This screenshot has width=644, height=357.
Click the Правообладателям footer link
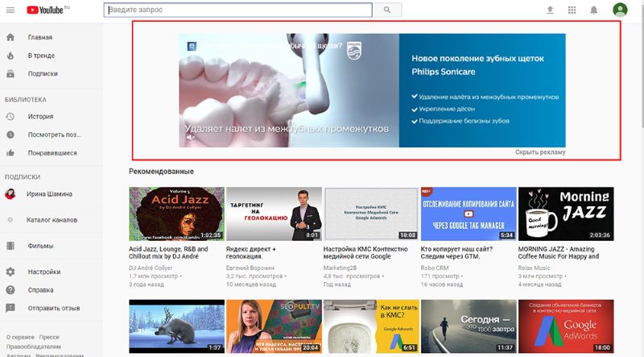pos(33,347)
